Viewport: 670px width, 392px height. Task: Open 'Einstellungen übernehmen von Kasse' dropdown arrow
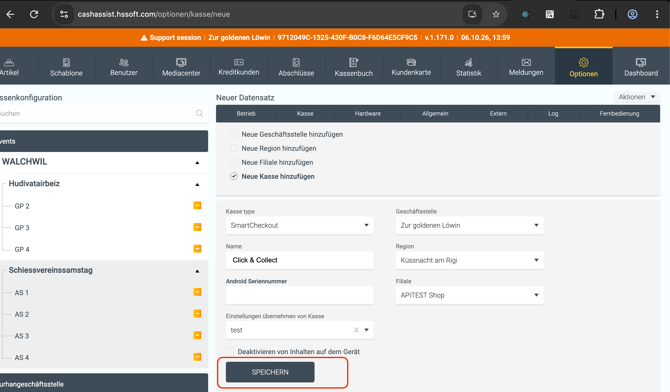point(366,330)
